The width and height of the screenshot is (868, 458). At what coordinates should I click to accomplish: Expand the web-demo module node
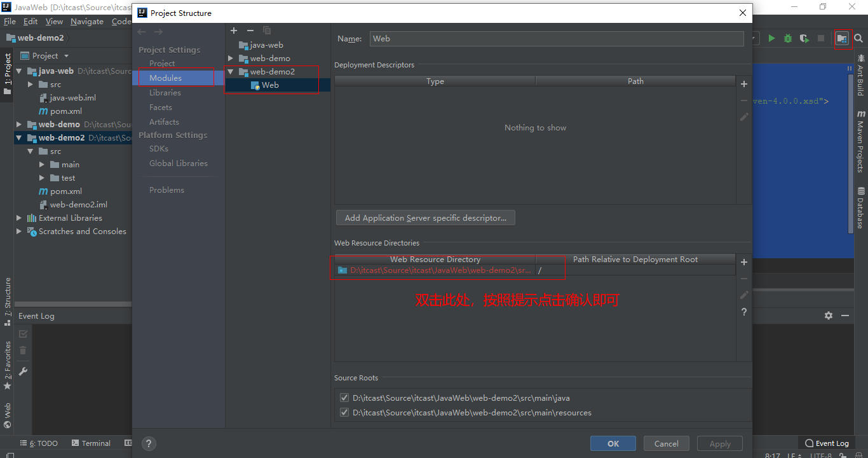(231, 59)
